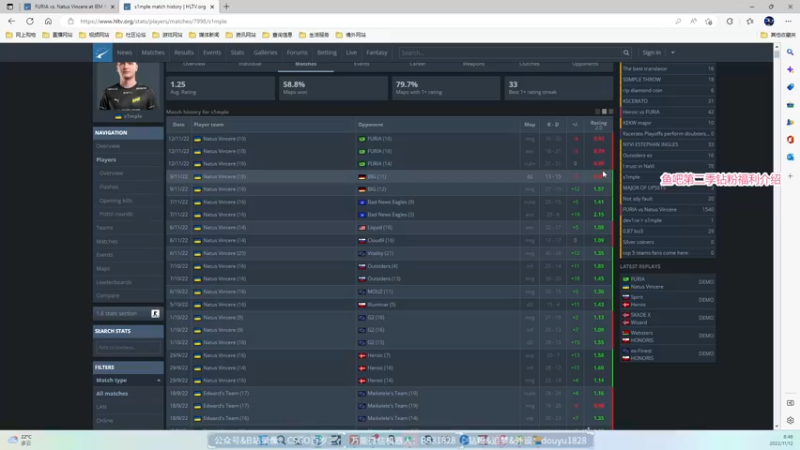Select the All matches filter option
This screenshot has width=800, height=450.
(x=112, y=393)
